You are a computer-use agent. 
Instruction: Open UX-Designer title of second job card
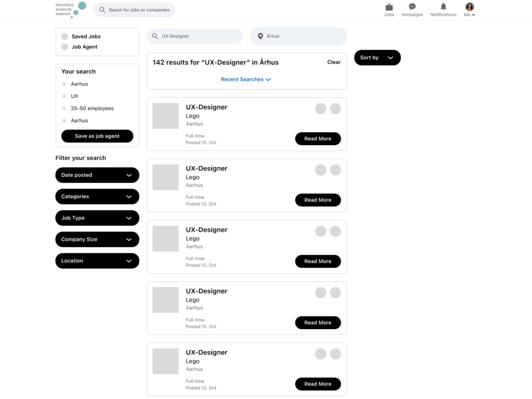click(206, 169)
